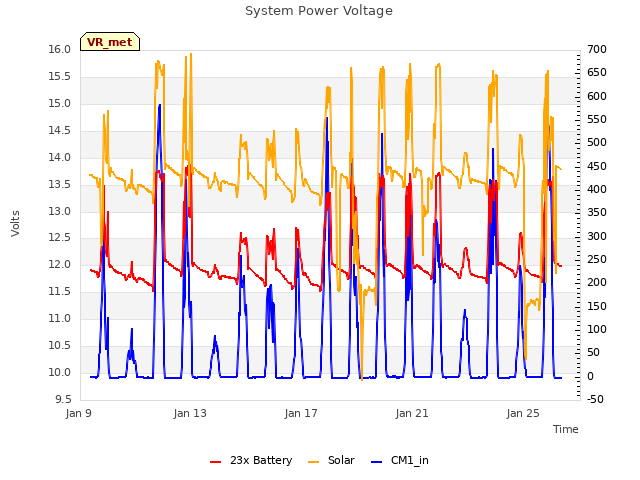Click the 11.5 left axis value
The image size is (640, 480).
click(60, 291)
